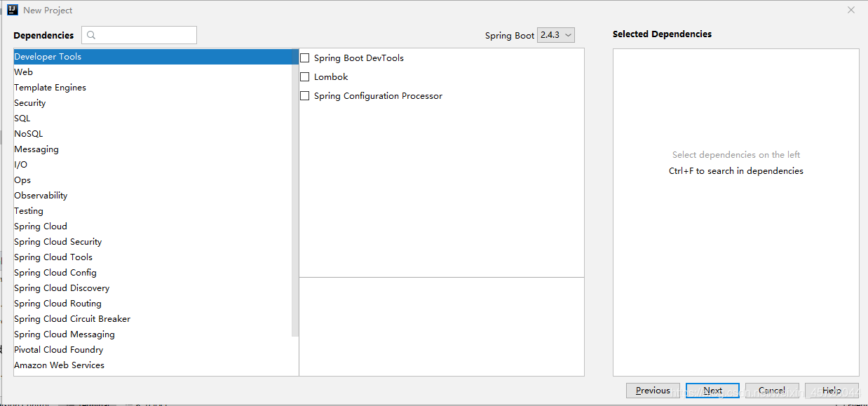The width and height of the screenshot is (868, 406).
Task: Select the Observability category
Action: (x=153, y=196)
